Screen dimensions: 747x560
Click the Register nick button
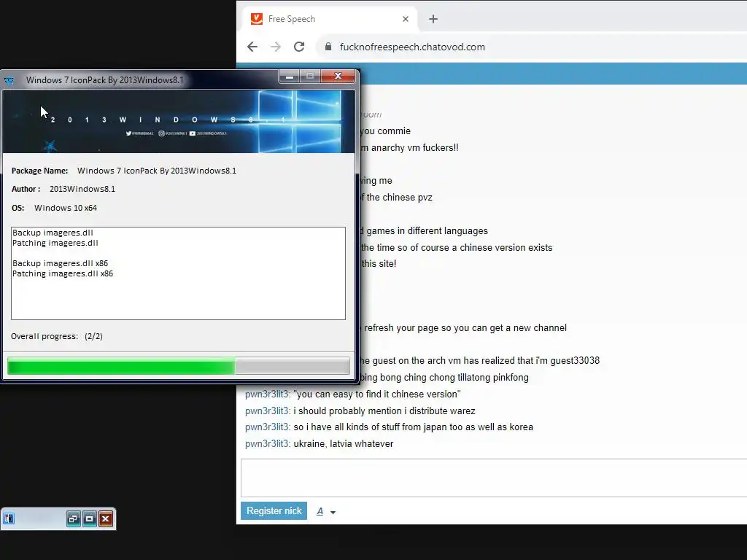coord(274,511)
